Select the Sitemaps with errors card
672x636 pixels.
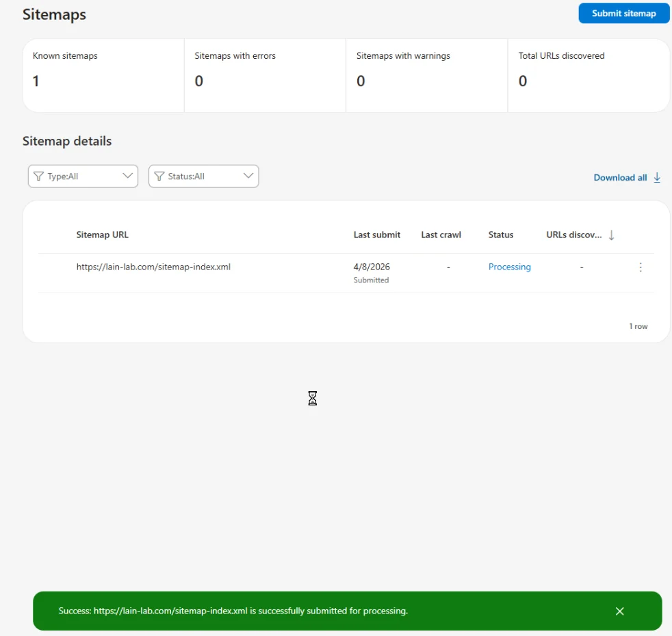[265, 75]
